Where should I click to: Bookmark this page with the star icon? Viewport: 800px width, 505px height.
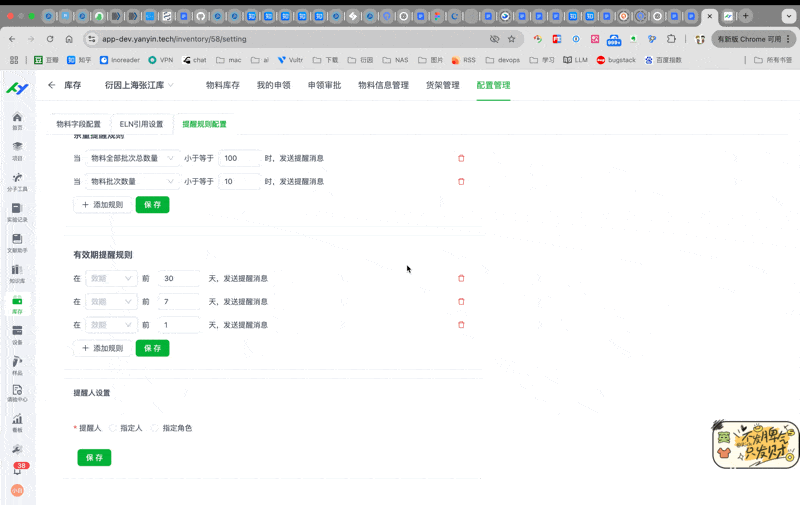point(511,39)
